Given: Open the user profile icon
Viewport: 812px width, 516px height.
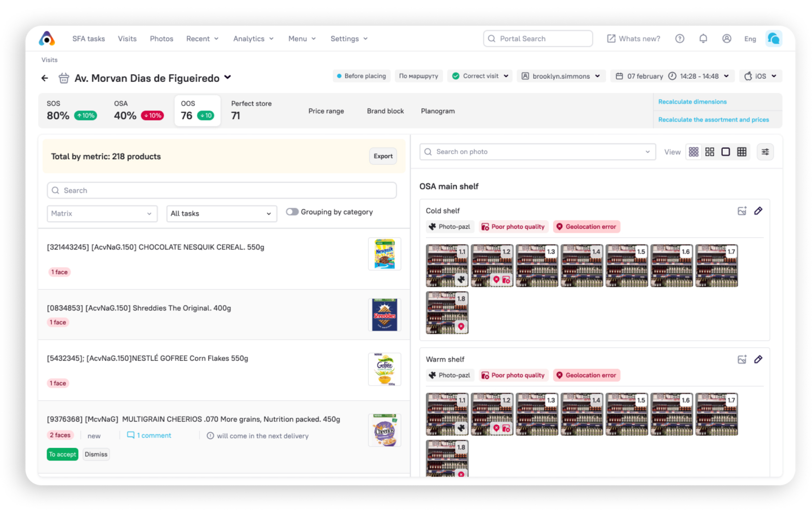Looking at the screenshot, I should [726, 39].
